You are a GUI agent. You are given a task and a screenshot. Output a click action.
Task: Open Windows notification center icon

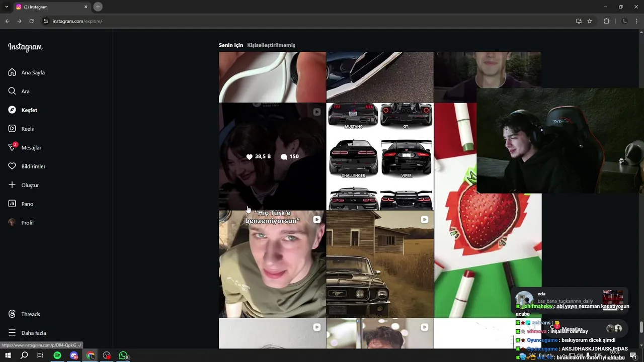[633, 355]
